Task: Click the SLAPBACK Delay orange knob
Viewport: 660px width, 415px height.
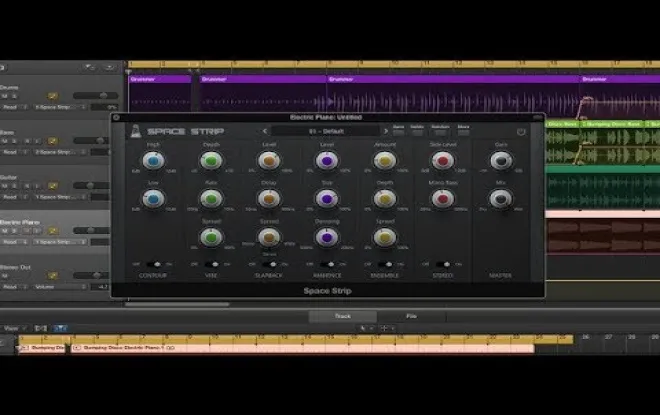Action: point(269,199)
